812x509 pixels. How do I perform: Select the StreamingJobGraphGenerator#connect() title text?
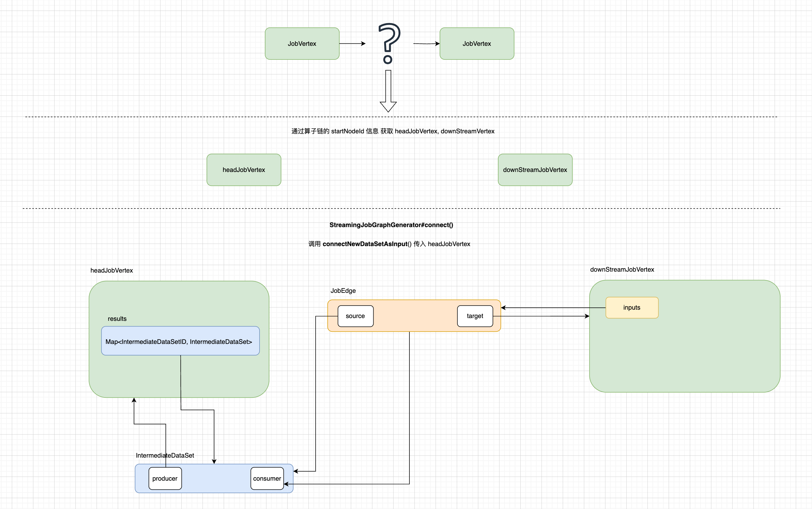tap(391, 225)
